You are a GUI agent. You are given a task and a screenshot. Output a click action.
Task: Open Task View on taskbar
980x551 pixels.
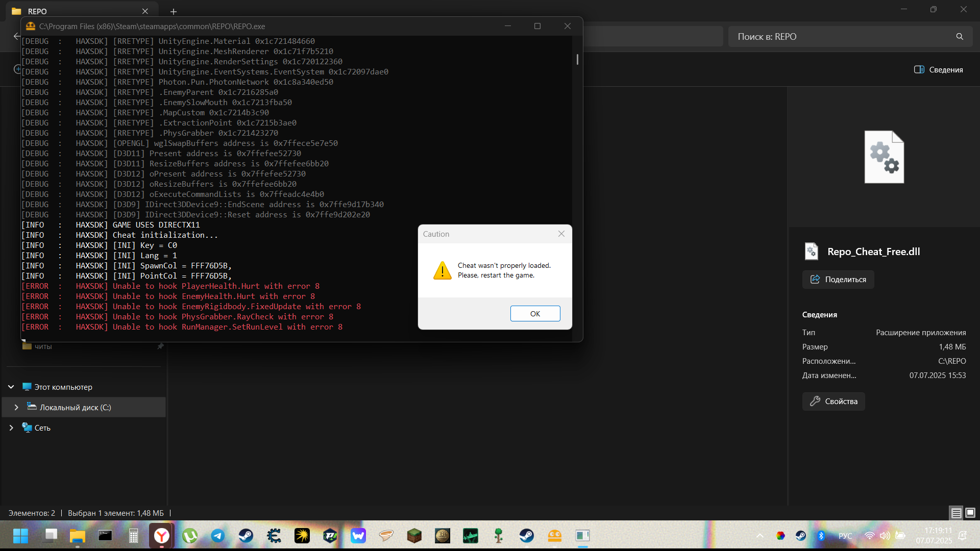tap(51, 536)
